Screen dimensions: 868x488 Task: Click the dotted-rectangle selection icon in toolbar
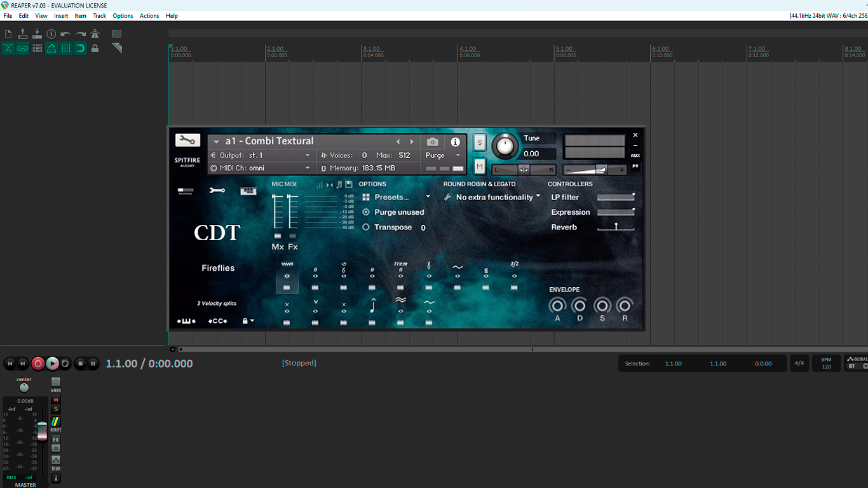coord(117,34)
